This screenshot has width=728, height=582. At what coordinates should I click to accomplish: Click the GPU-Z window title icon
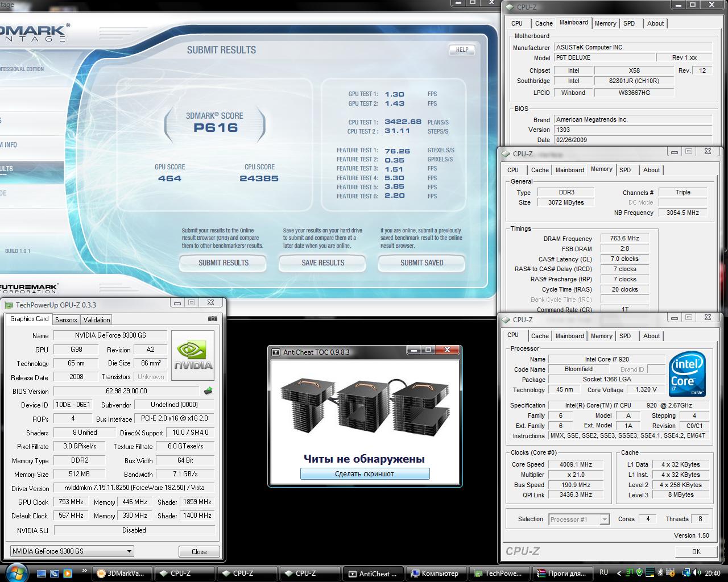click(9, 305)
